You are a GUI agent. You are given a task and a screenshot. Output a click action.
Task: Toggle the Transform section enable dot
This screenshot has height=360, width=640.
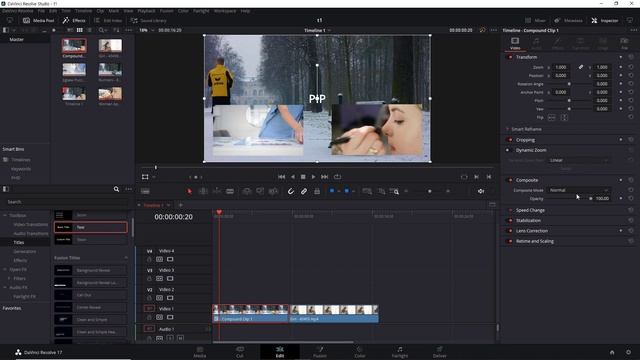coord(510,57)
